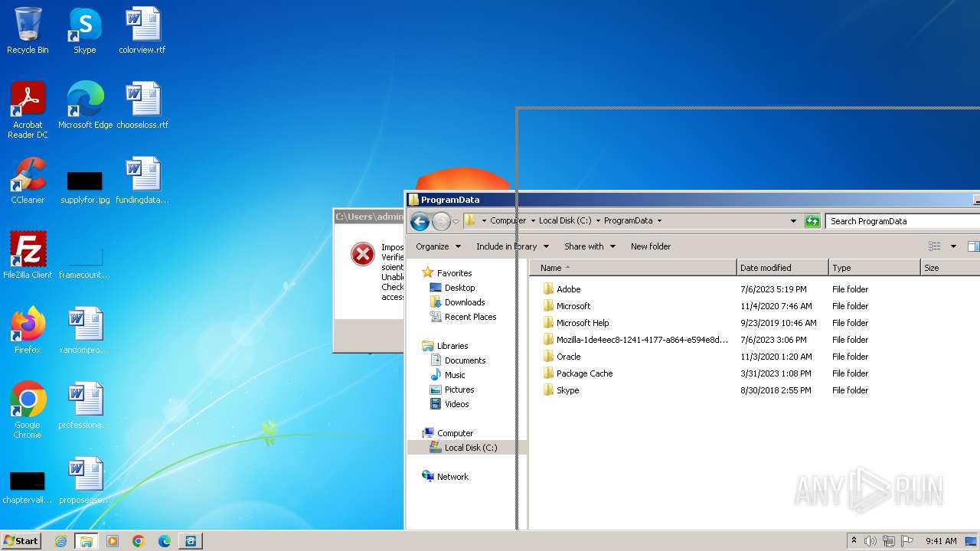Select Network in navigation pane
980x551 pixels.
[x=452, y=477]
